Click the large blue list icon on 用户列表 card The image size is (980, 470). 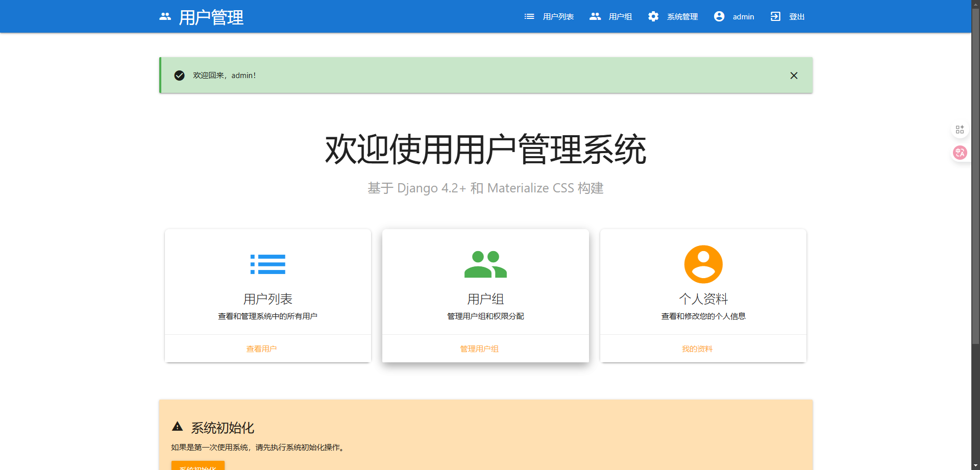pyautogui.click(x=268, y=264)
